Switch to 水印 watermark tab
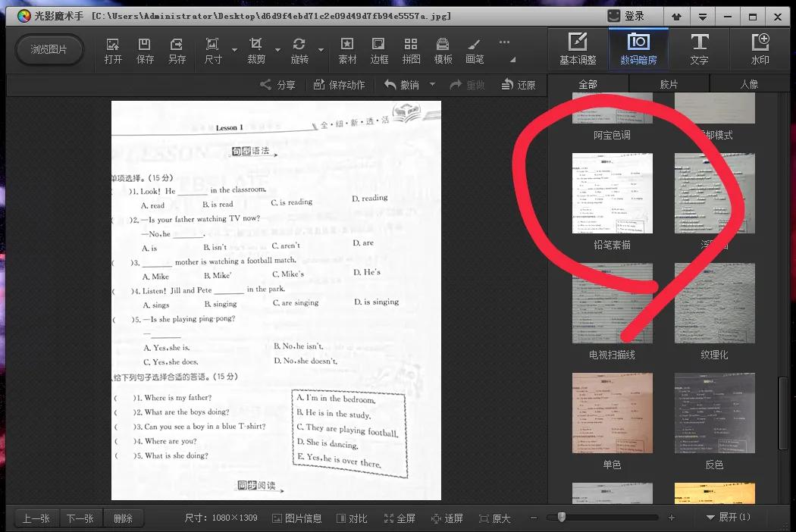The height and width of the screenshot is (532, 796). click(x=760, y=49)
